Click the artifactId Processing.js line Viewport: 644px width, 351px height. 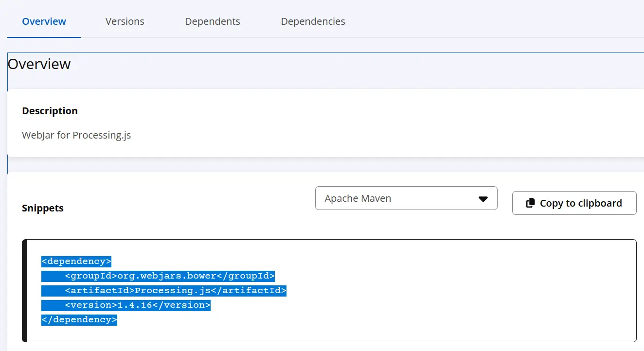click(x=176, y=291)
